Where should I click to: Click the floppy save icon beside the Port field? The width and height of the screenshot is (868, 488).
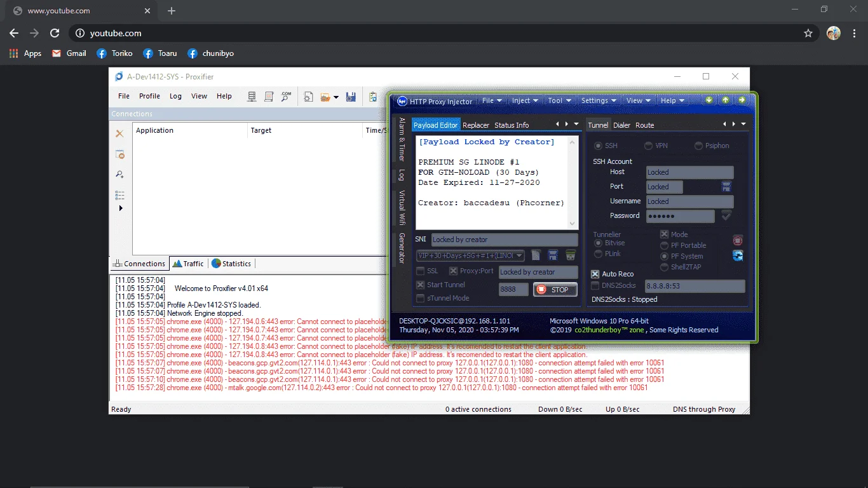[x=726, y=187]
